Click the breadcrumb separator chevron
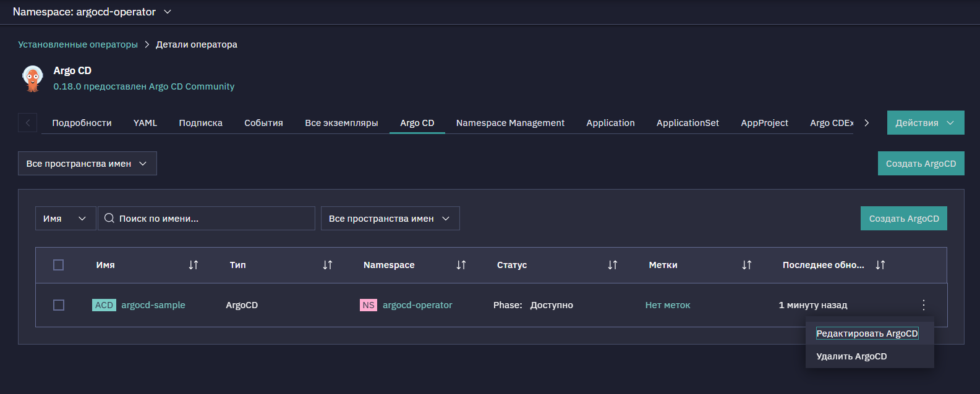 (x=147, y=44)
